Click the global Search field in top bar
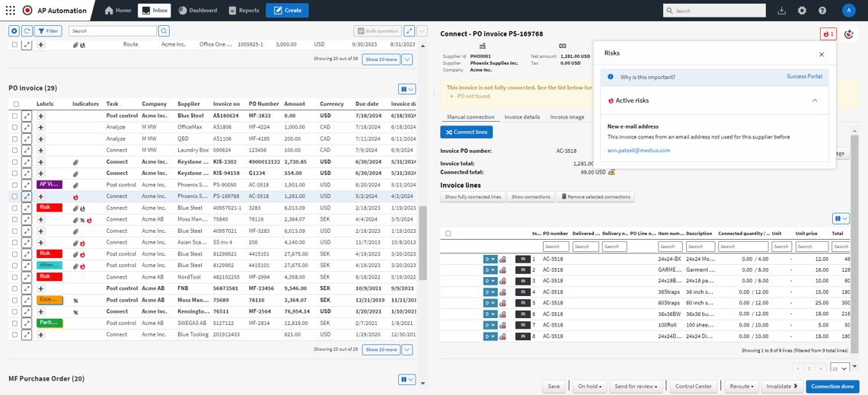Viewport: 868px width, 395px height. coord(714,11)
